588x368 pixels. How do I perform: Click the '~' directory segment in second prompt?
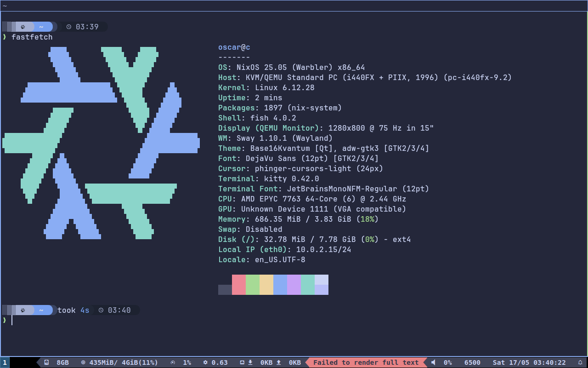click(x=41, y=310)
